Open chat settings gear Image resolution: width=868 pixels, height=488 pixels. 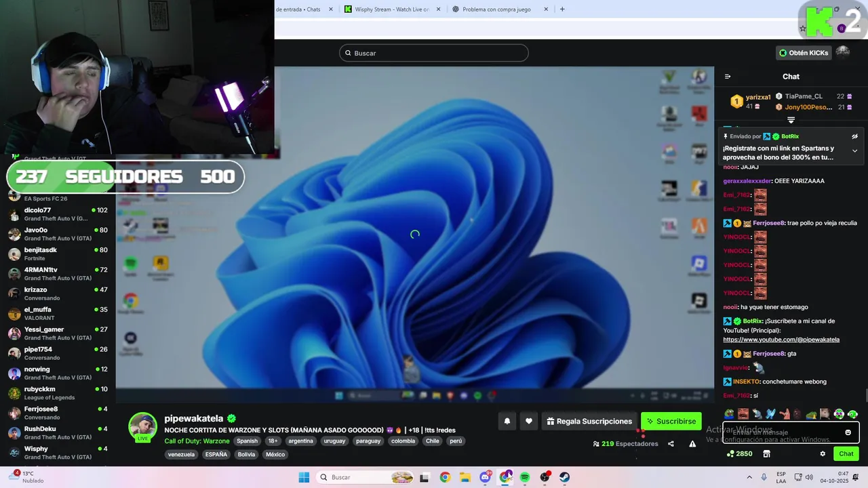click(823, 454)
